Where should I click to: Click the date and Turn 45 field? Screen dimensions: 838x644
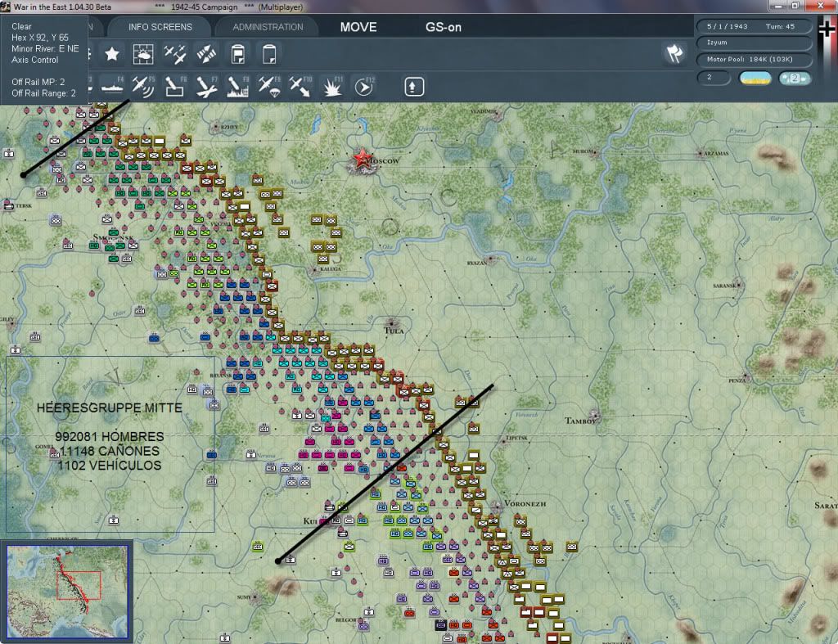pyautogui.click(x=754, y=26)
